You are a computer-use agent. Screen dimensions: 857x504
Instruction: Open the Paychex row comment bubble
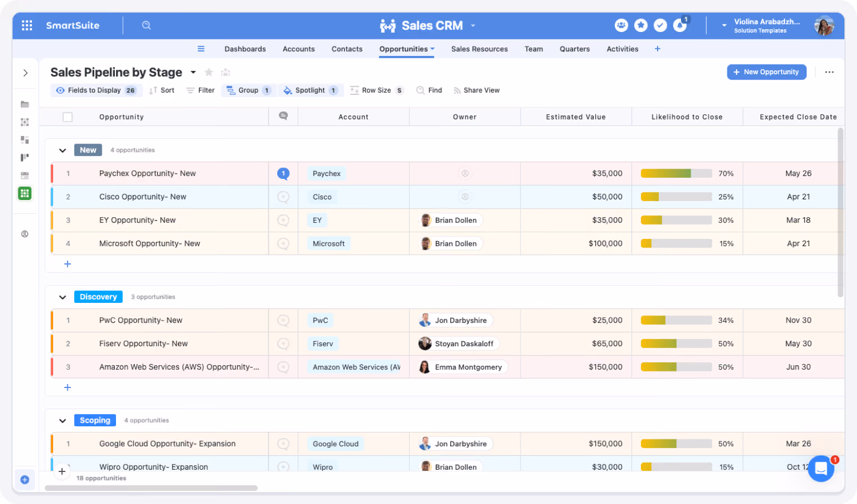point(283,173)
